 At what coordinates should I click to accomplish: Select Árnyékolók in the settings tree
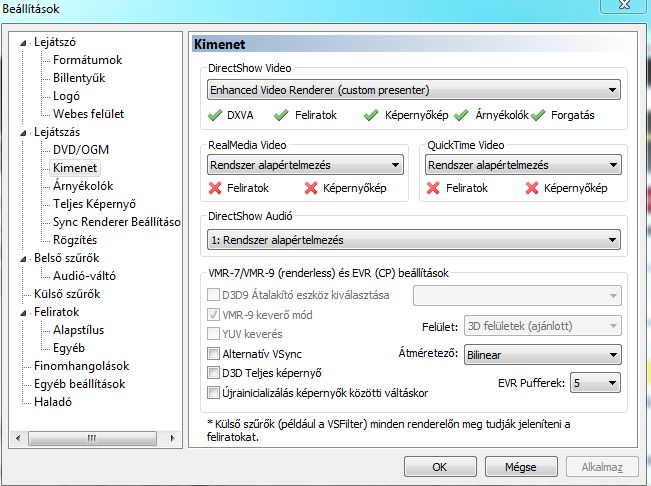[83, 186]
